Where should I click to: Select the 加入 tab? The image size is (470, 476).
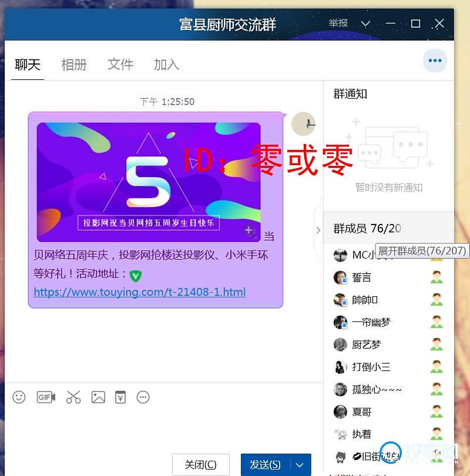point(167,65)
